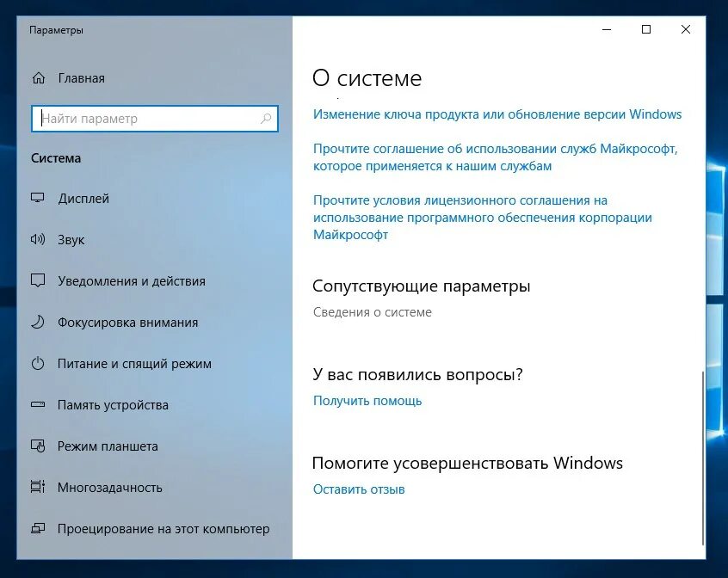Click the vertical scrollbar thumb

click(703, 458)
